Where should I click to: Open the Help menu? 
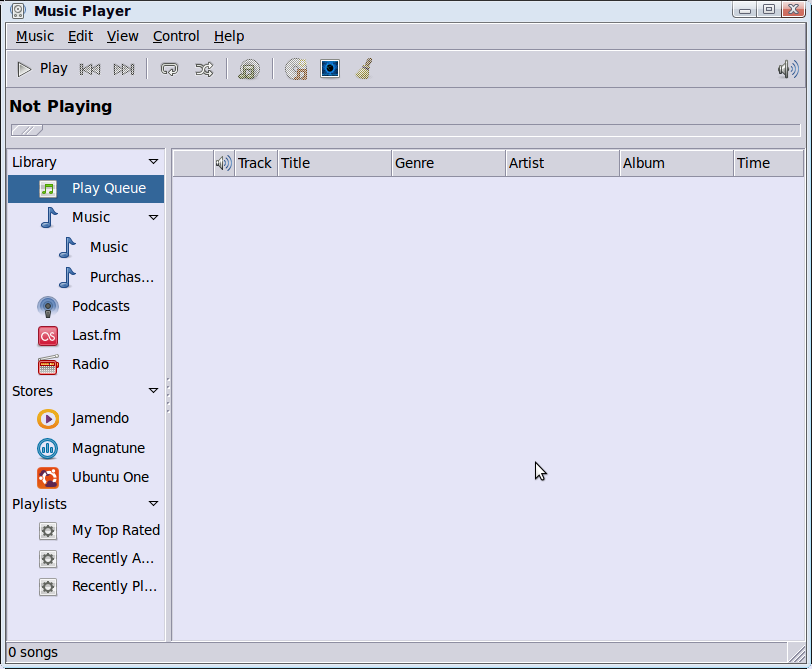(x=229, y=36)
